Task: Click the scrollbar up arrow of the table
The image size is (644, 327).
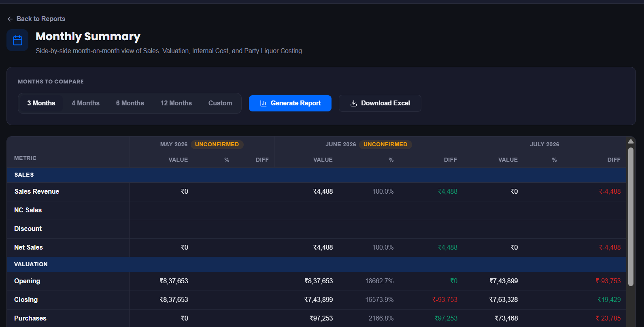Action: coord(631,141)
